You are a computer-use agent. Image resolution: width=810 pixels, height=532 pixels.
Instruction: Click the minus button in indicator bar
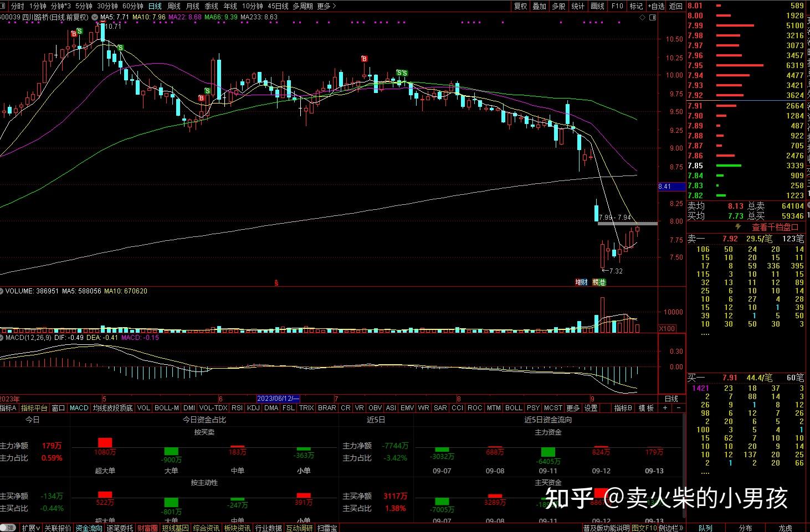pyautogui.click(x=679, y=408)
